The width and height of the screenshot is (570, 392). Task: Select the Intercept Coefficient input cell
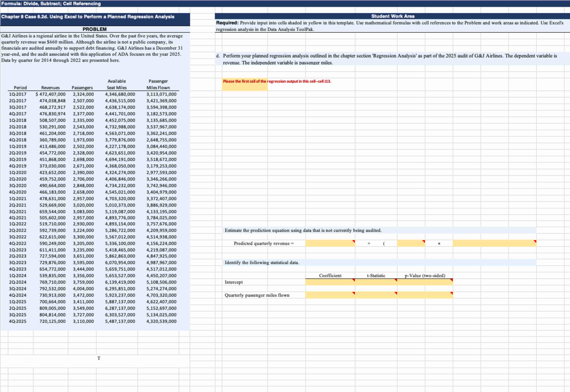(330, 282)
